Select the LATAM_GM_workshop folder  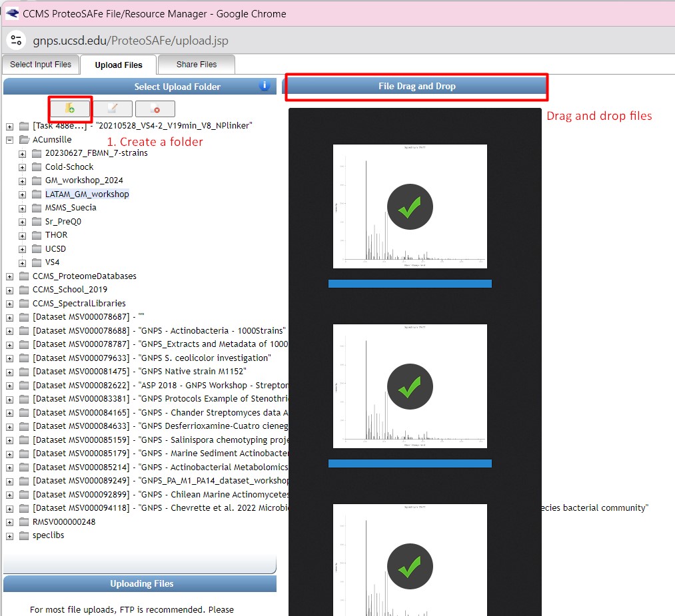tap(87, 194)
